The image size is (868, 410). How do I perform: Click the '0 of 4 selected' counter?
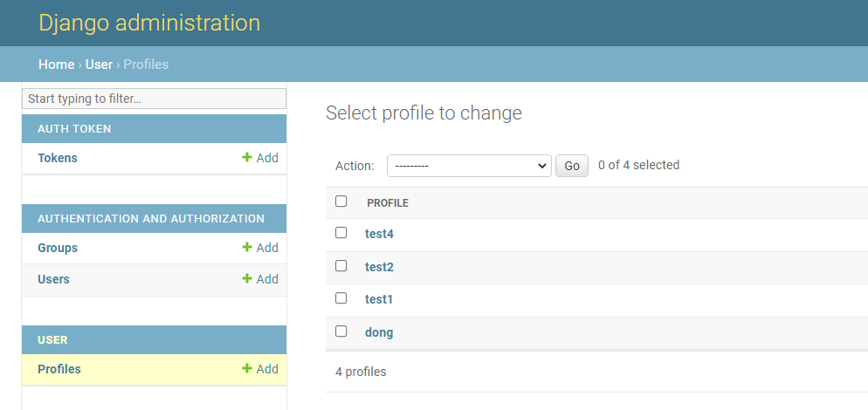click(x=639, y=165)
